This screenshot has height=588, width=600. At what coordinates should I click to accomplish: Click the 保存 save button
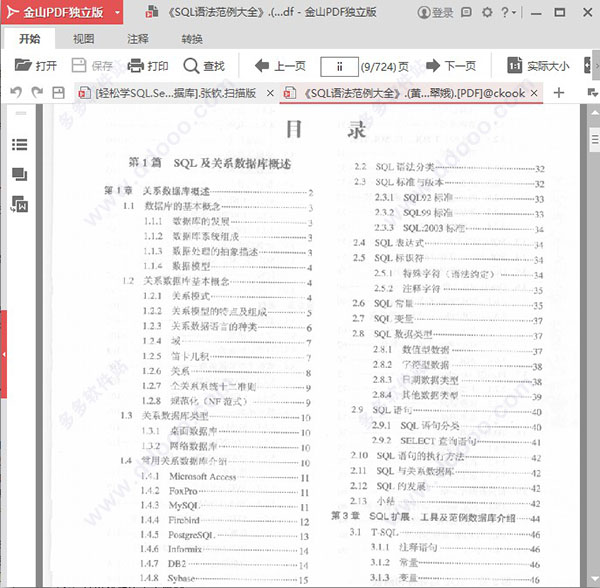(x=92, y=66)
